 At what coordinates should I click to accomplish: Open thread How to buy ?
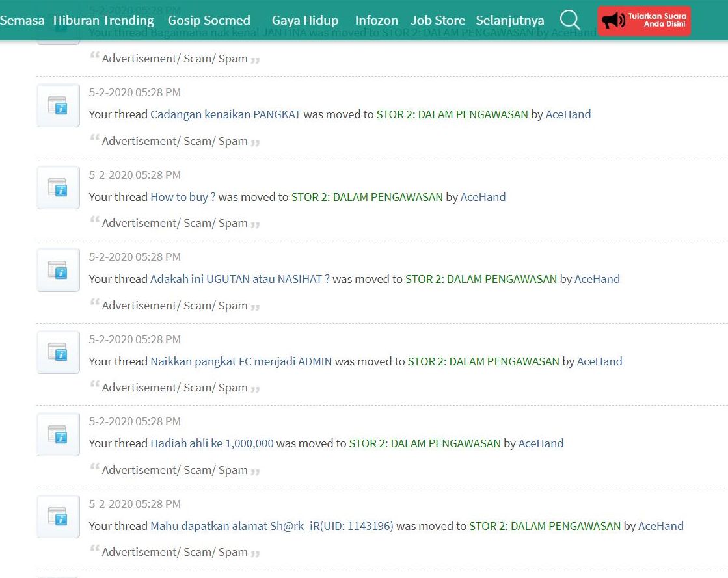[183, 197]
